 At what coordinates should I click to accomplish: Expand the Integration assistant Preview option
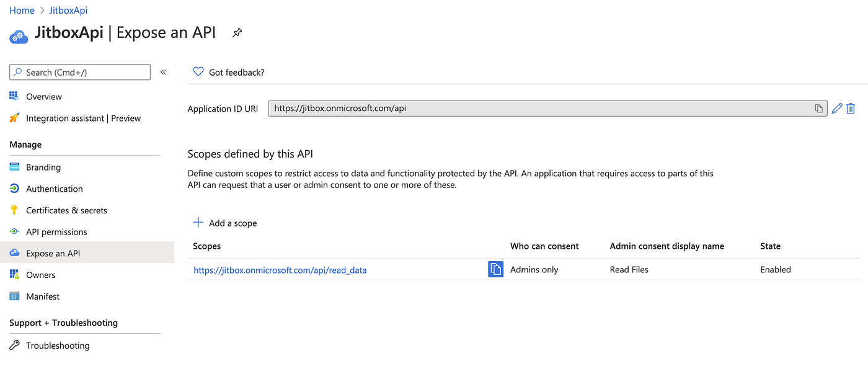pos(84,118)
